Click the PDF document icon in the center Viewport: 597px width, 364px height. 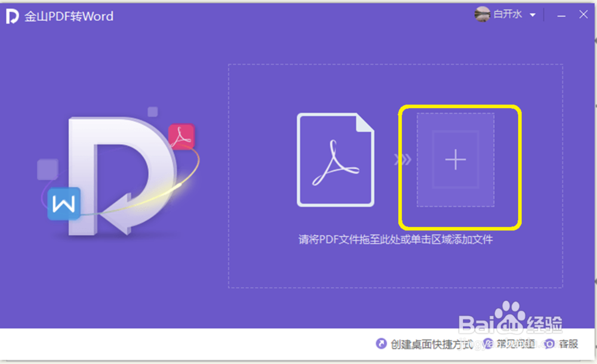click(x=336, y=159)
